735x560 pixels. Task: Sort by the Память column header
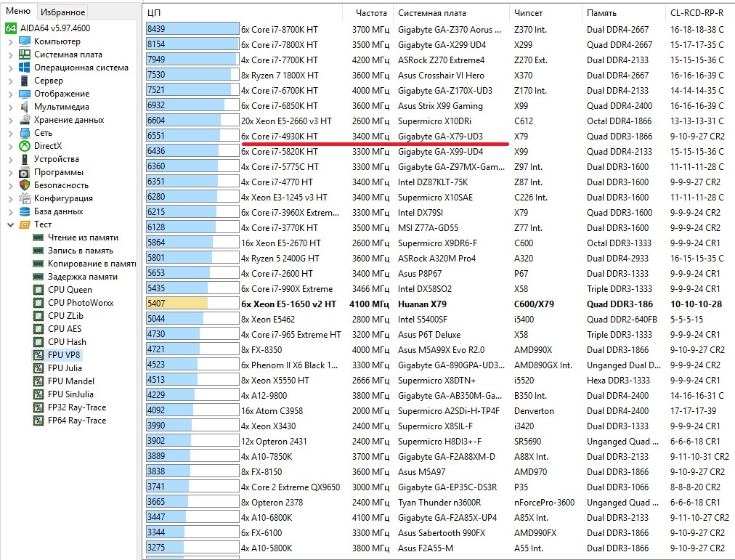pos(623,13)
